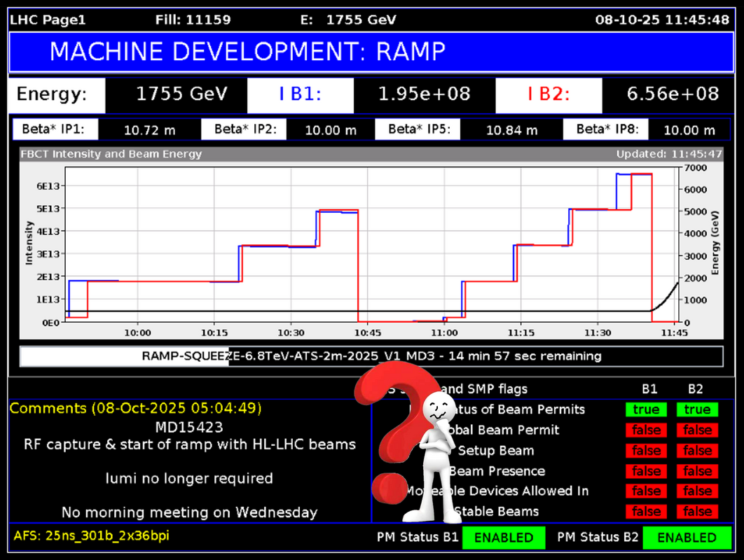Click the B2 Beam Presence false flag

tap(697, 471)
